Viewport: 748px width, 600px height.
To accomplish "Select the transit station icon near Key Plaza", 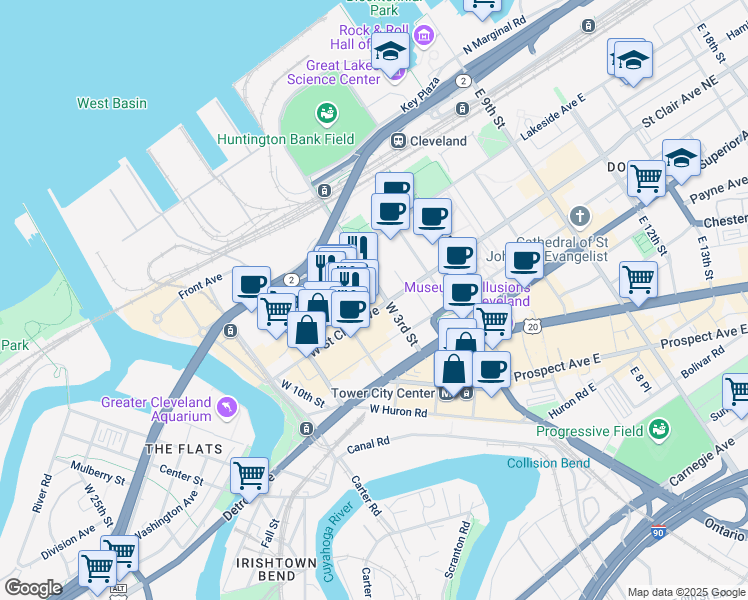I will click(x=462, y=109).
